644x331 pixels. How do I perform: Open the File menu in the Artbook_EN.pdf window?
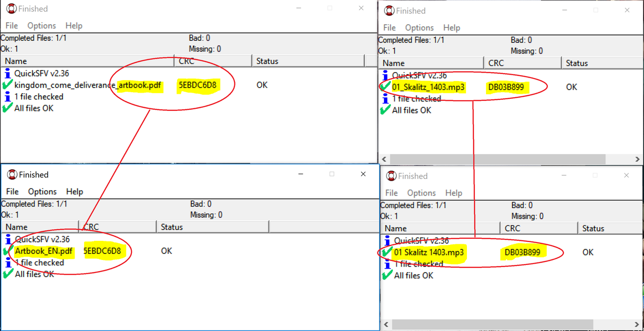tap(13, 191)
